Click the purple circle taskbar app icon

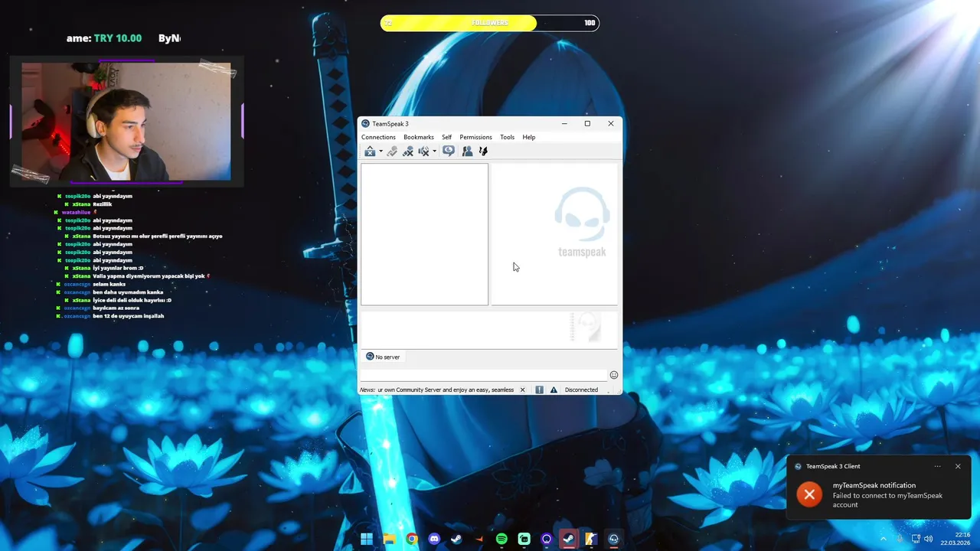(546, 539)
